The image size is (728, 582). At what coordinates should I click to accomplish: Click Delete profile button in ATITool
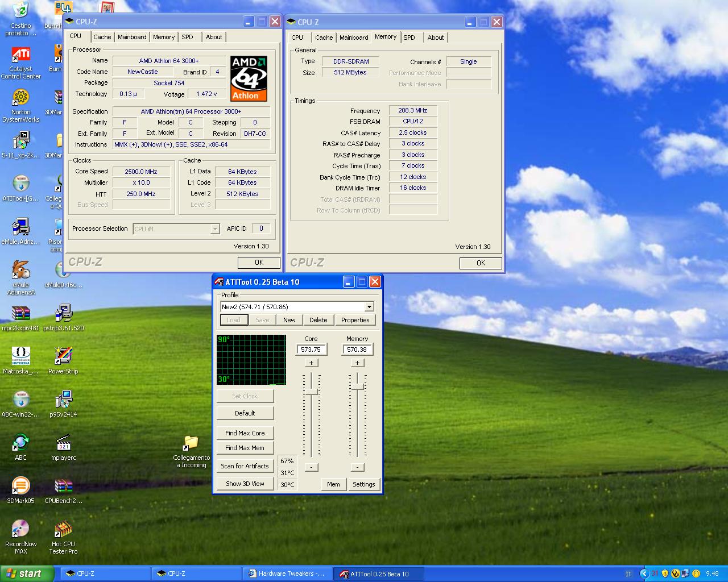point(318,320)
